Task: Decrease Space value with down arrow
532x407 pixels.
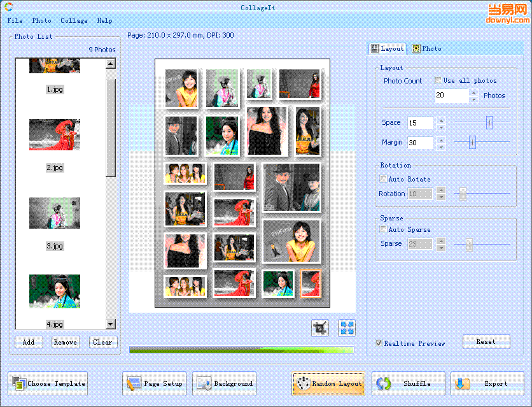Action: pos(441,126)
